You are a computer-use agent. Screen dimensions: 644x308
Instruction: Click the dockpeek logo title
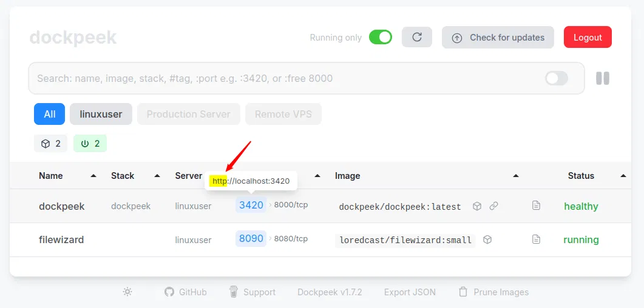point(73,38)
